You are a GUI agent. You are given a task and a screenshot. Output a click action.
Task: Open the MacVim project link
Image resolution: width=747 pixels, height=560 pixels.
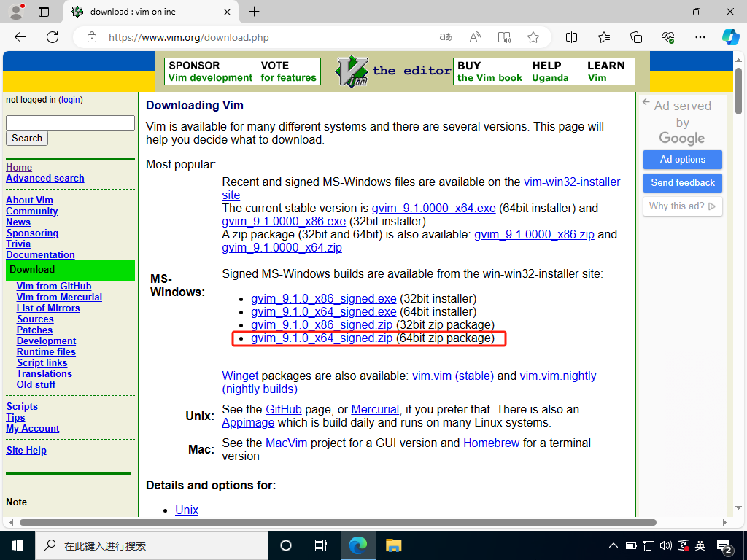click(x=286, y=443)
